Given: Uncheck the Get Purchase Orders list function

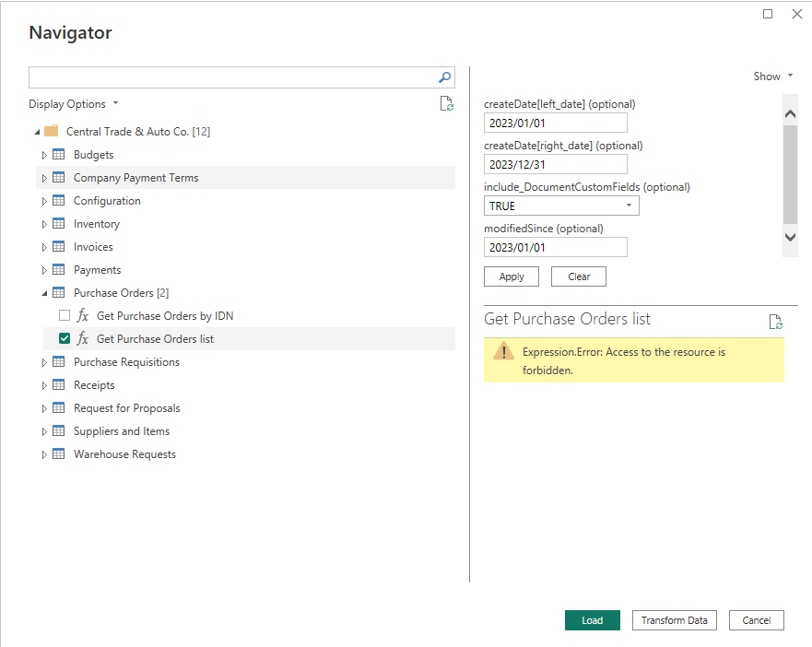Looking at the screenshot, I should click(64, 338).
